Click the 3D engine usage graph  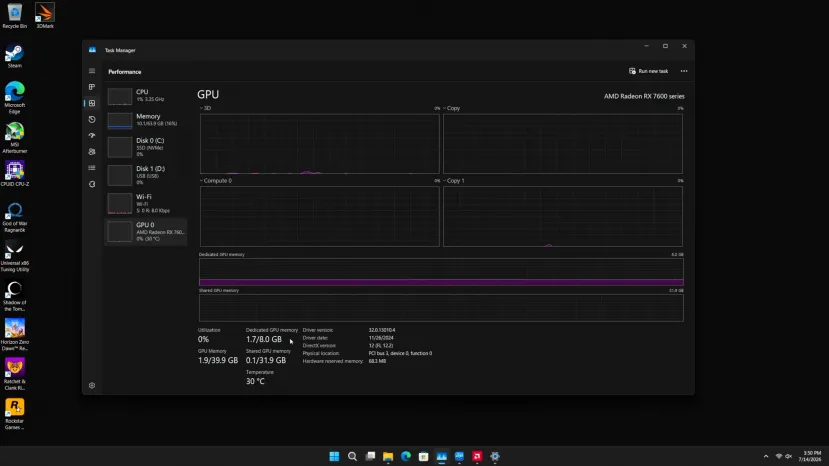click(x=319, y=144)
